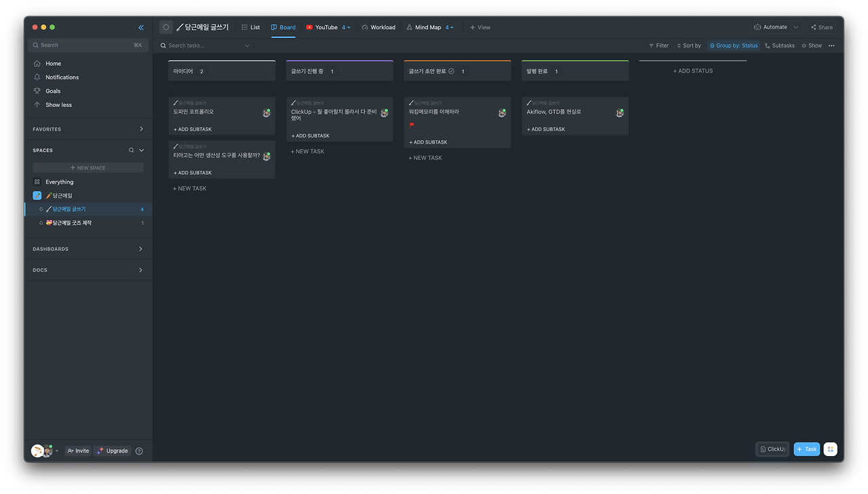The image size is (868, 494).
Task: Click the assignee avatar on 워킹메모리 card
Action: pyautogui.click(x=502, y=113)
